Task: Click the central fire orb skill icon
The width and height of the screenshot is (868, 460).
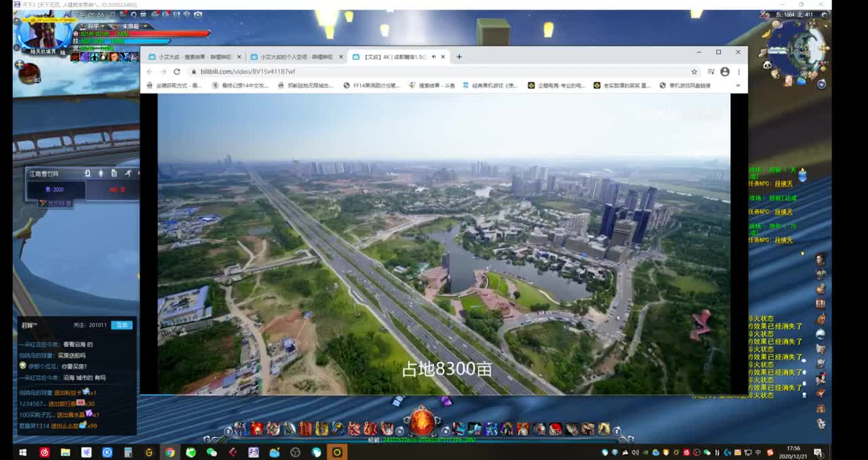Action: 422,422
